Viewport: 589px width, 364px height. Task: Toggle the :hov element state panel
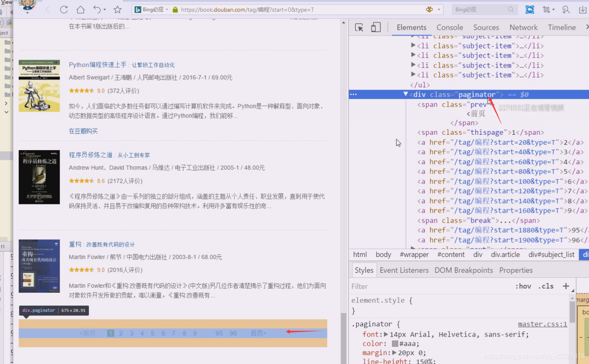523,286
